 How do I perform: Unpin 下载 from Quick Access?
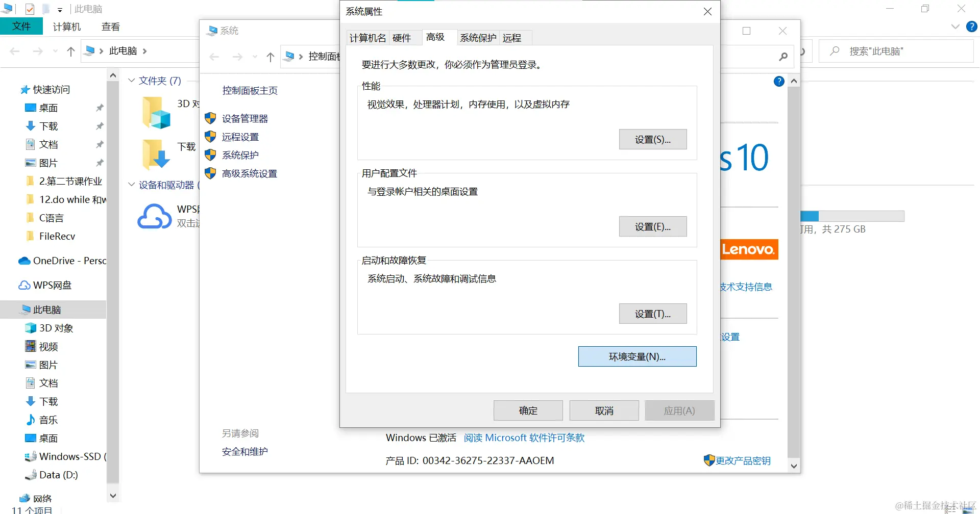[x=100, y=126]
